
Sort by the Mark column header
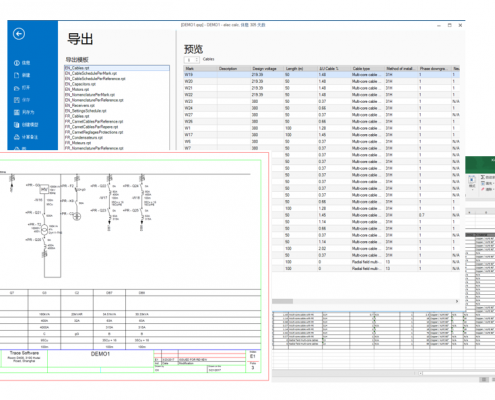200,68
